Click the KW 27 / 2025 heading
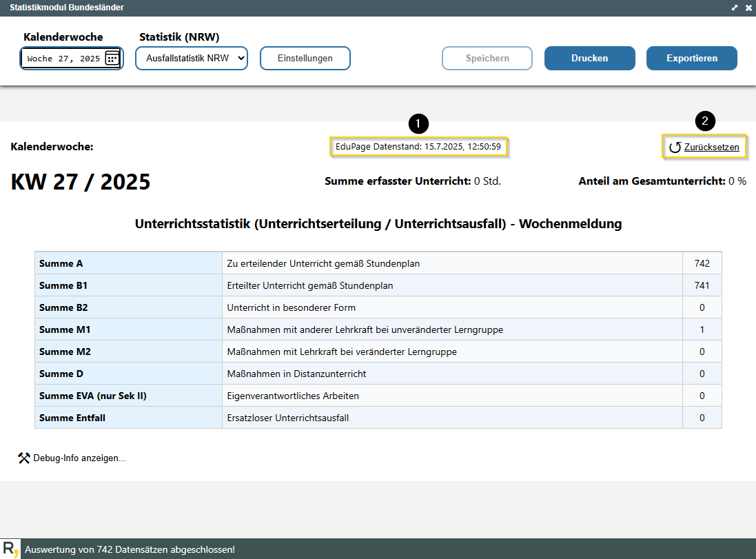Screen dimensions: 756x559 pyautogui.click(x=81, y=183)
